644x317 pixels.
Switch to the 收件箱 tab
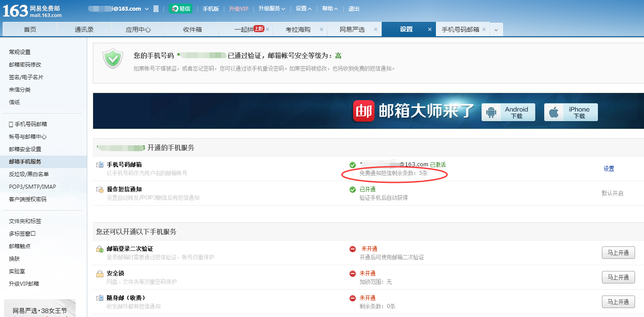click(x=192, y=29)
